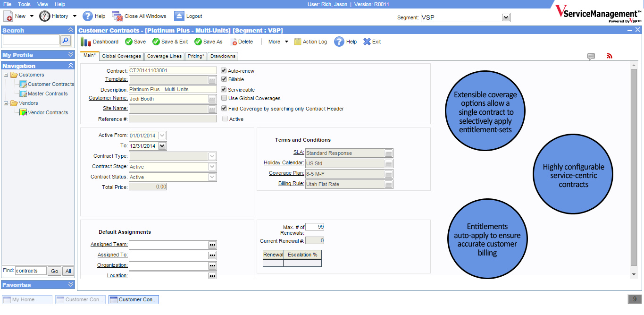Click the All button

click(68, 271)
